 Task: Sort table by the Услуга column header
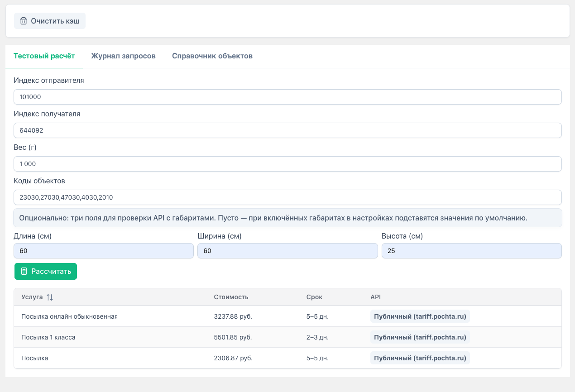32,297
